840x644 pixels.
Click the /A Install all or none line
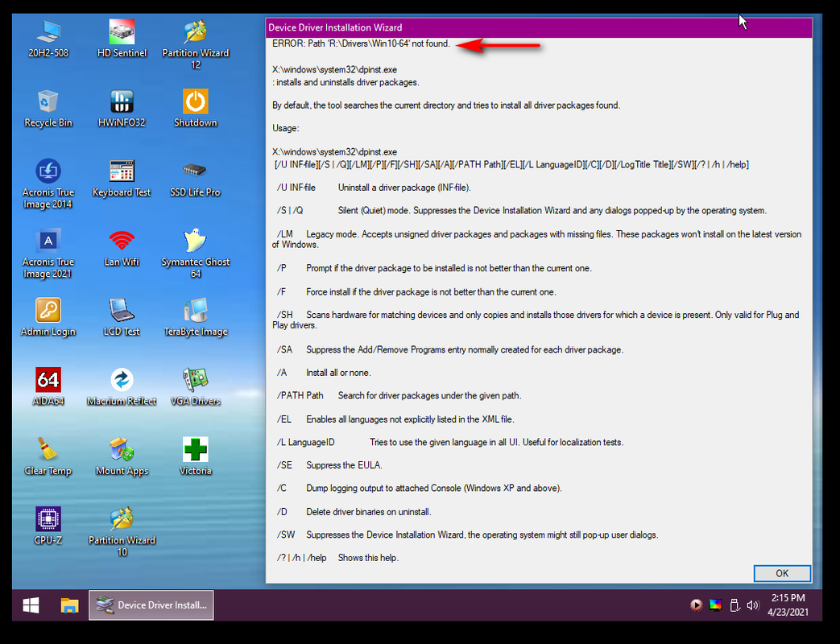(x=324, y=374)
